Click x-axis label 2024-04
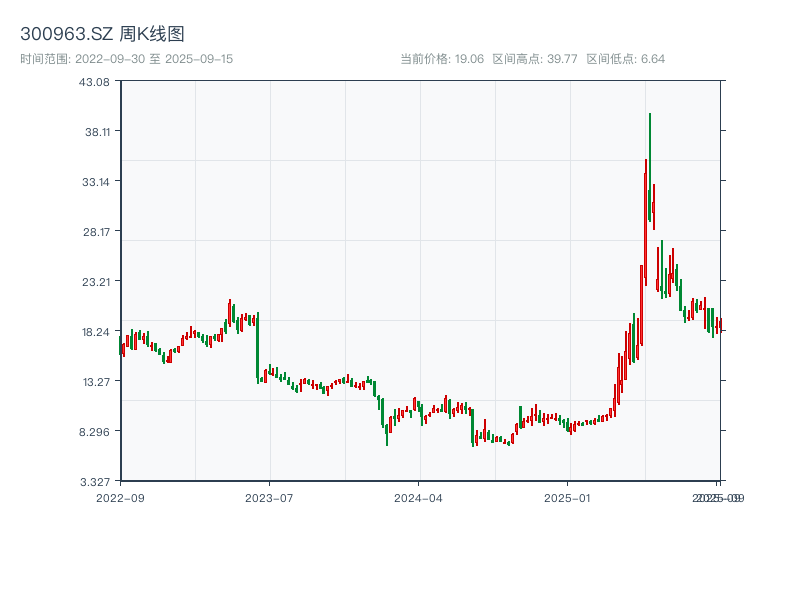800x600 pixels. [x=418, y=498]
